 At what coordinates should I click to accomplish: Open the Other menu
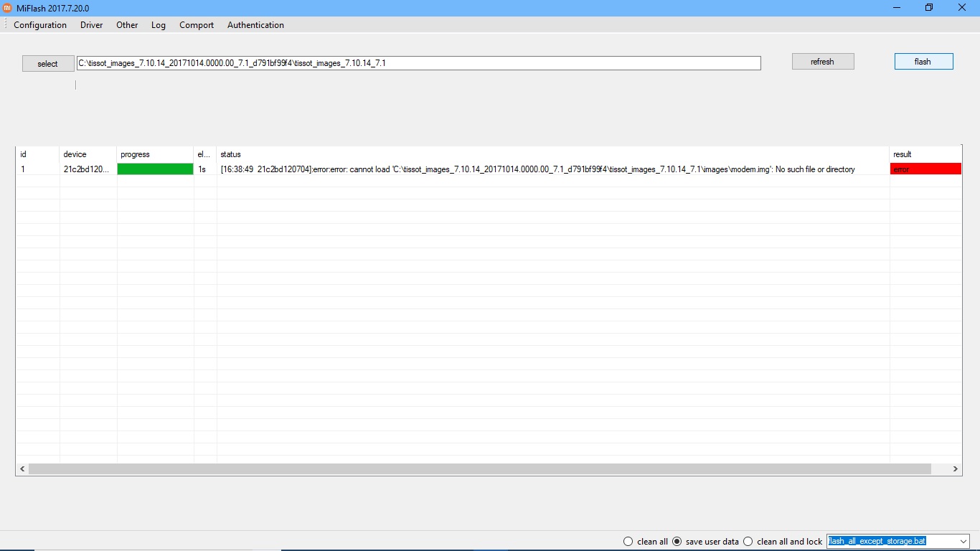[127, 25]
